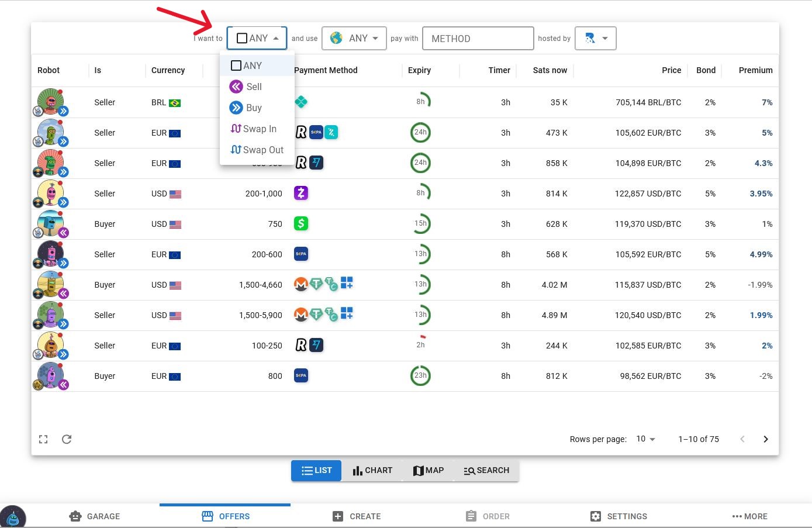
Task: Click the SEPA icon on the 200-600 EUR row
Action: pos(300,254)
